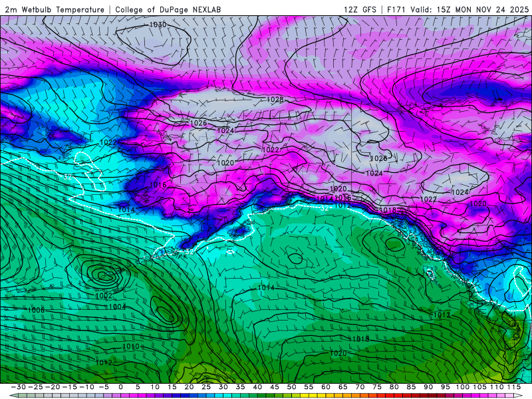532x399 pixels.
Task: Select the 1004 pressure contour label
Action: pyautogui.click(x=118, y=307)
